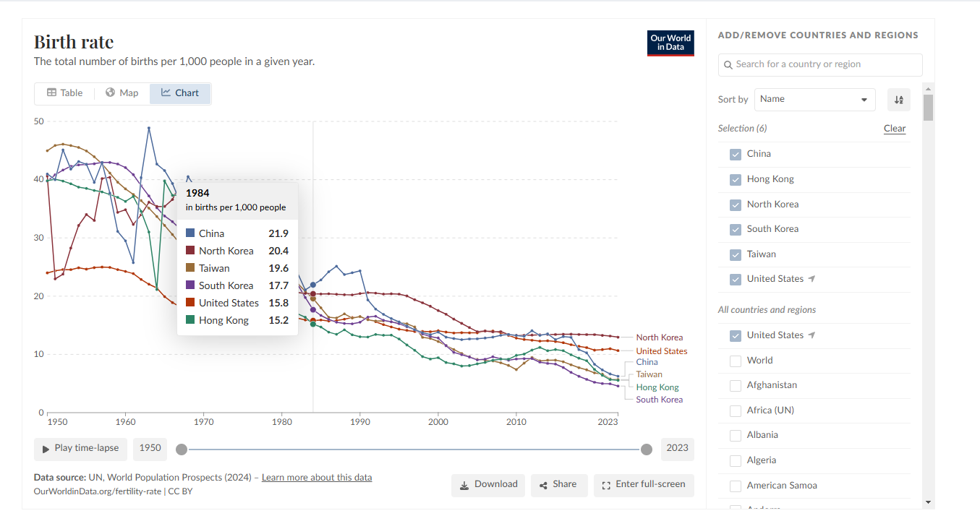Uncheck the Hong Kong checkbox
Viewport: 980px width, 529px height.
[x=736, y=179]
